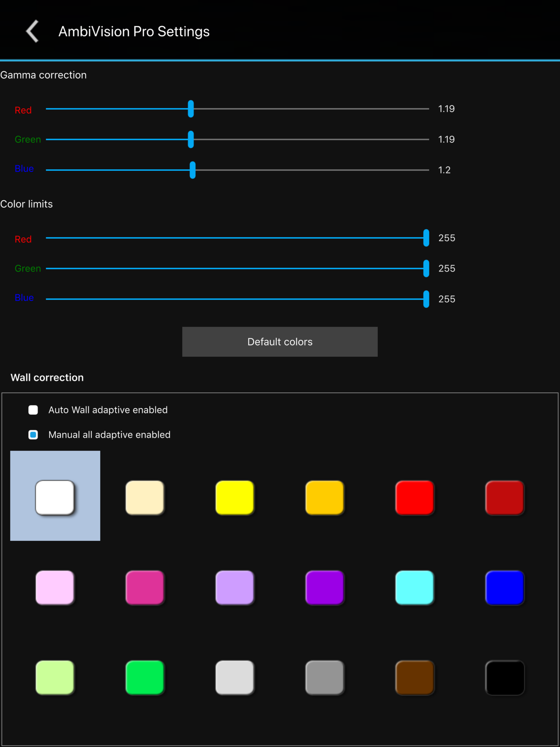This screenshot has width=560, height=747.
Task: Select the brown wall color swatch
Action: click(x=414, y=677)
